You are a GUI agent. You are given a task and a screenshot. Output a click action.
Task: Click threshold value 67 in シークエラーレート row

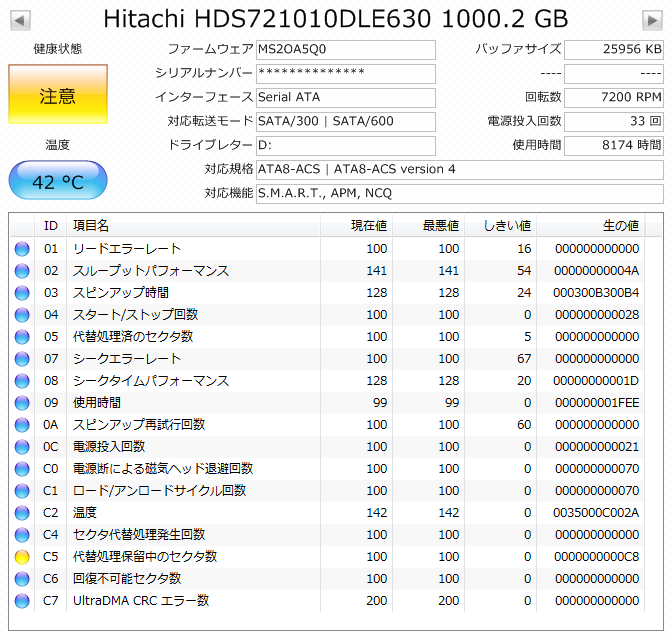(x=524, y=359)
